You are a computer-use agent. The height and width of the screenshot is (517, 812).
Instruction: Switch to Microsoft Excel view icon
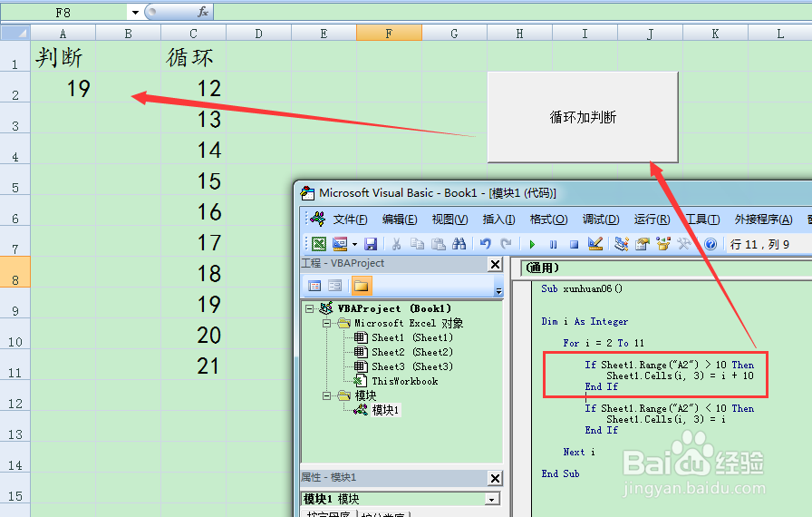319,243
